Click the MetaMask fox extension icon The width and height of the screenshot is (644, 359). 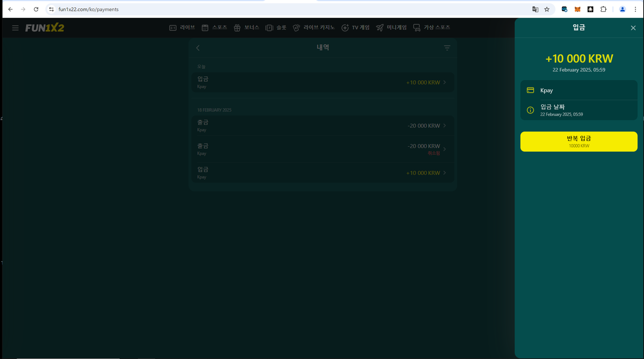click(x=577, y=9)
